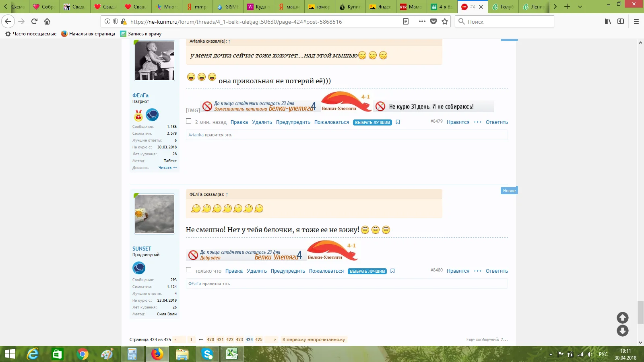Open the page actions ellipsis menu
The height and width of the screenshot is (362, 644).
tap(422, 21)
